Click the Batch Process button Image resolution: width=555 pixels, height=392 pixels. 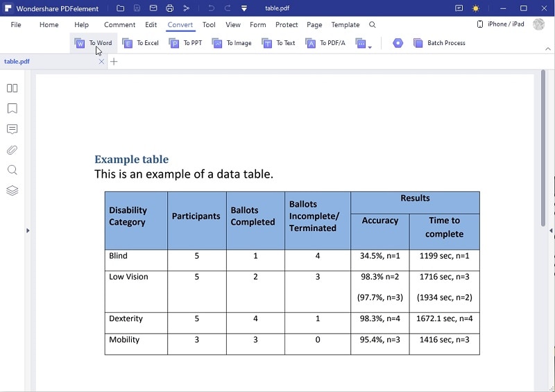tap(439, 43)
